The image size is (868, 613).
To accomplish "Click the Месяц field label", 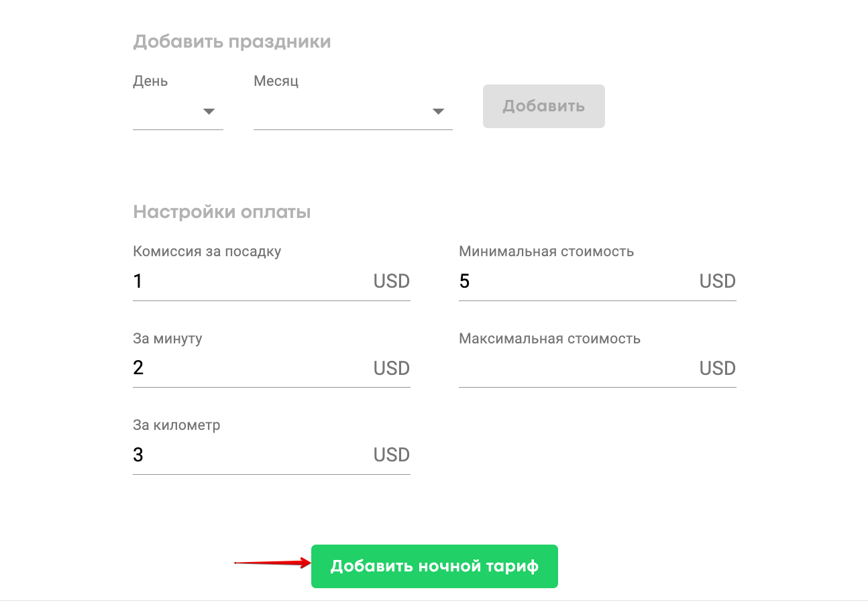I will tap(276, 81).
